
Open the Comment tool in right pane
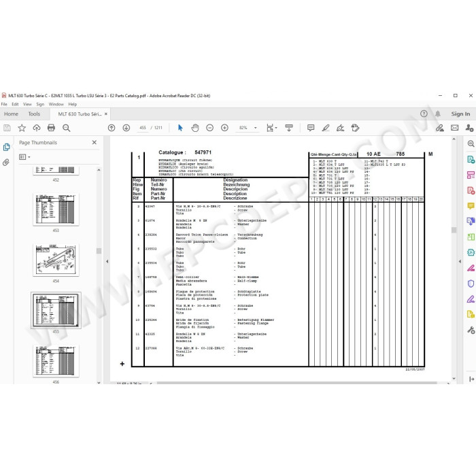click(471, 206)
